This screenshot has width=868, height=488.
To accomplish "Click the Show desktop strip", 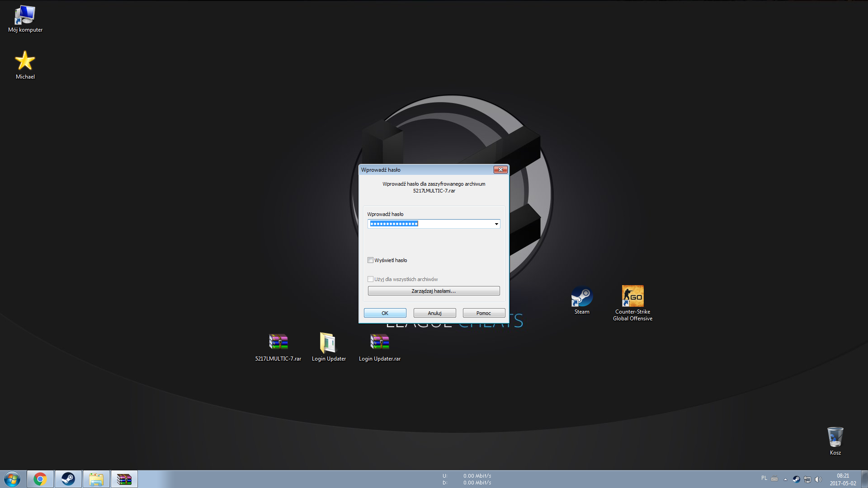I will (864, 479).
